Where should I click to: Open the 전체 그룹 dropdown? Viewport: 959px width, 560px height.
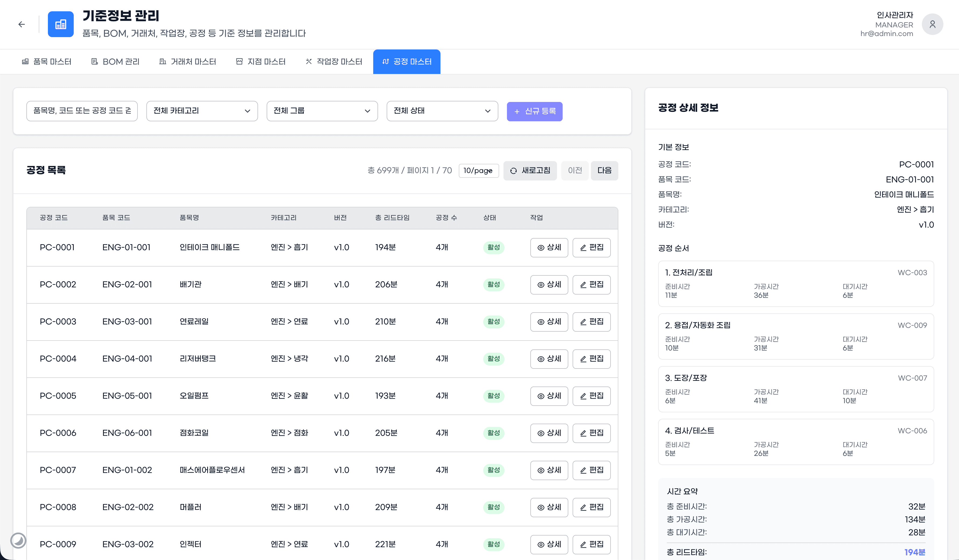pyautogui.click(x=322, y=111)
